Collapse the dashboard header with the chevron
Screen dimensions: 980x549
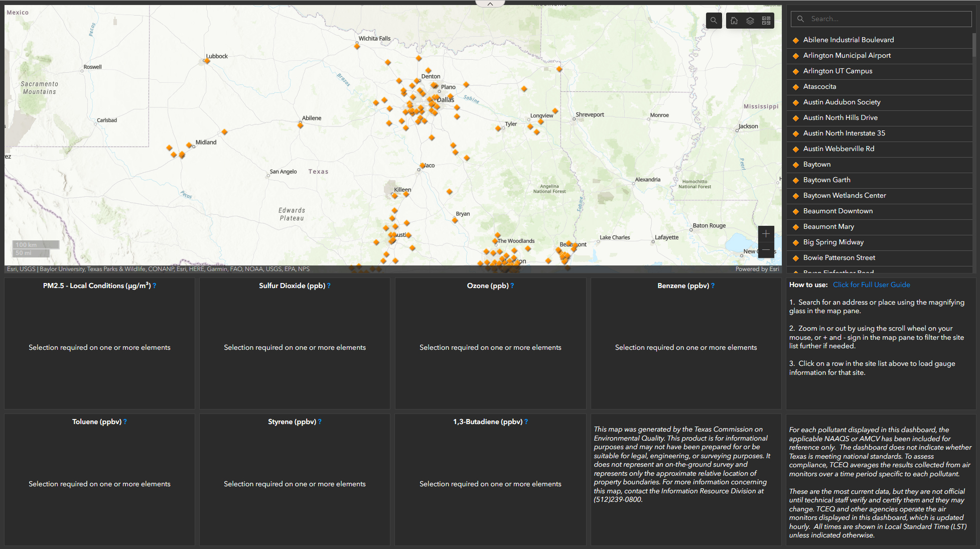pyautogui.click(x=490, y=3)
